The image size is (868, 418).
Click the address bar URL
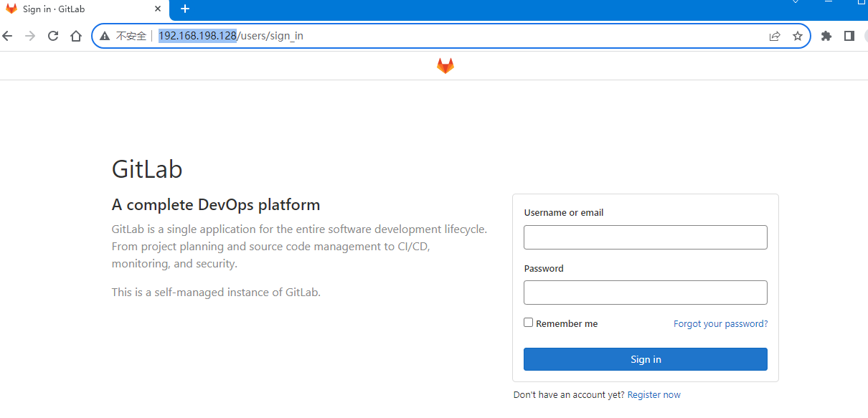tap(230, 36)
